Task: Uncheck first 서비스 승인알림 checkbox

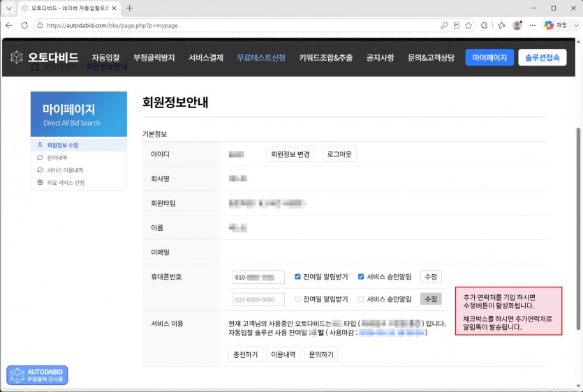Action: click(361, 276)
